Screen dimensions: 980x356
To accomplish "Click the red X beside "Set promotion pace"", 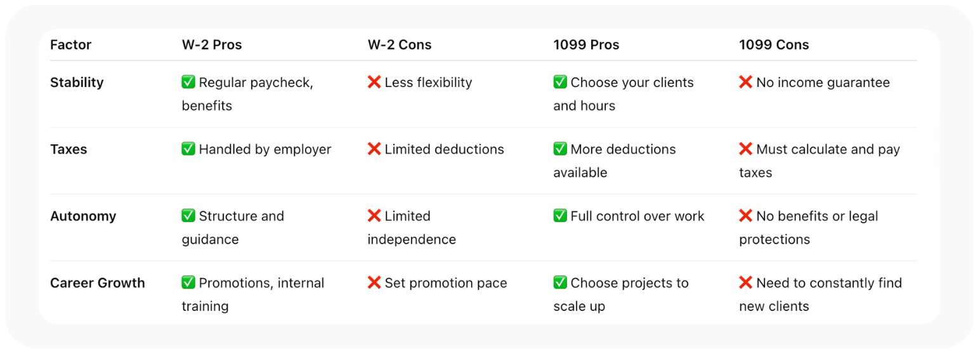I will pos(374,282).
